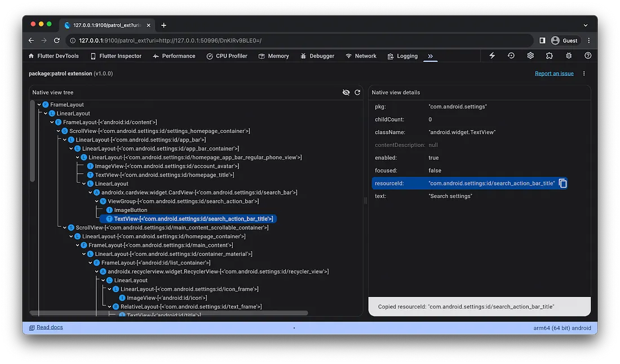Select TextView search_action_bar_title row
620x364 pixels.
(189, 219)
